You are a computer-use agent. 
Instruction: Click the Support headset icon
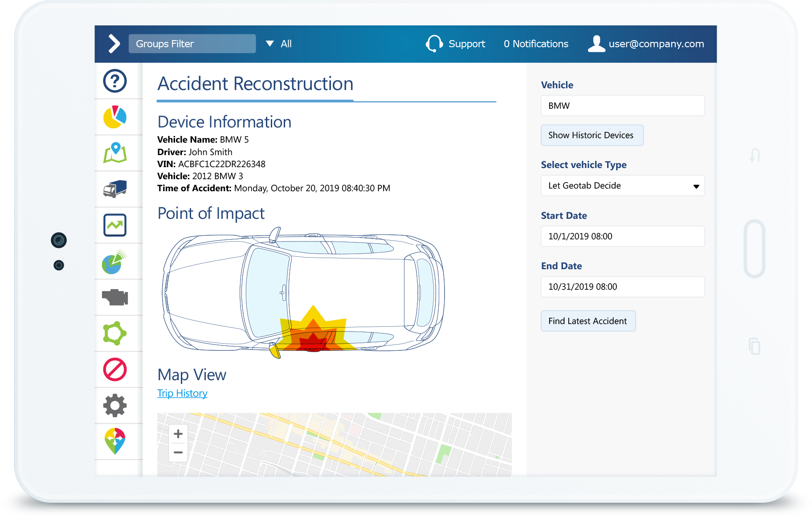point(434,44)
